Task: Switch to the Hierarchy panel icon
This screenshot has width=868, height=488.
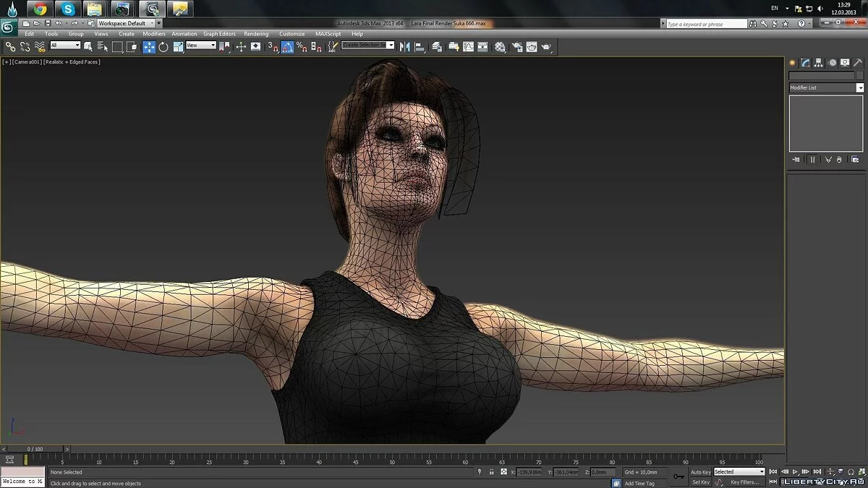Action: coord(819,63)
